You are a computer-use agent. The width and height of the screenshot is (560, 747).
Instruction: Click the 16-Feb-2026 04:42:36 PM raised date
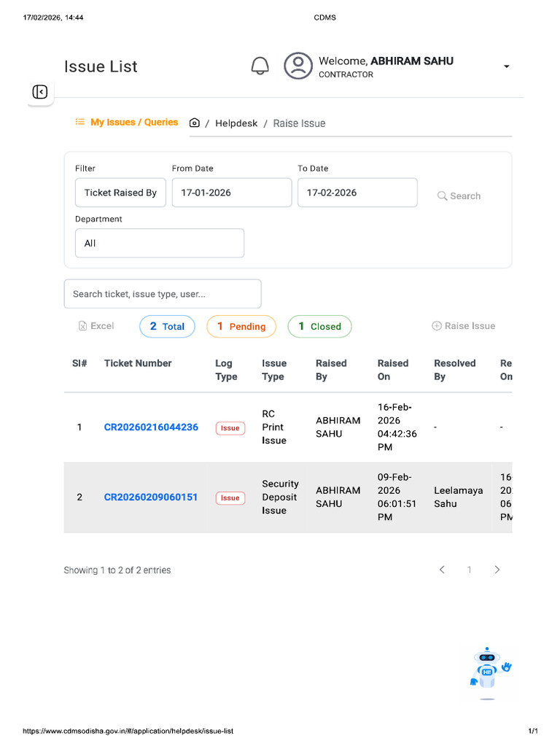397,427
